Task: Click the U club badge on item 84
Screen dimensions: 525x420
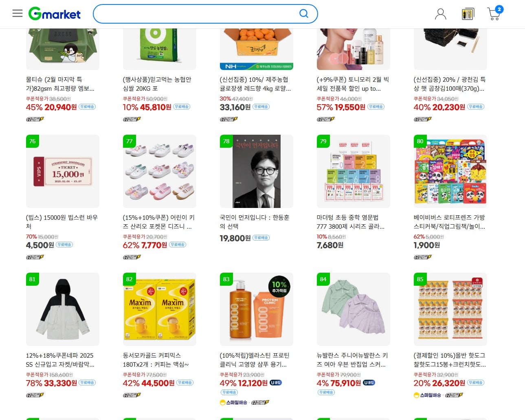Action: 369,383
